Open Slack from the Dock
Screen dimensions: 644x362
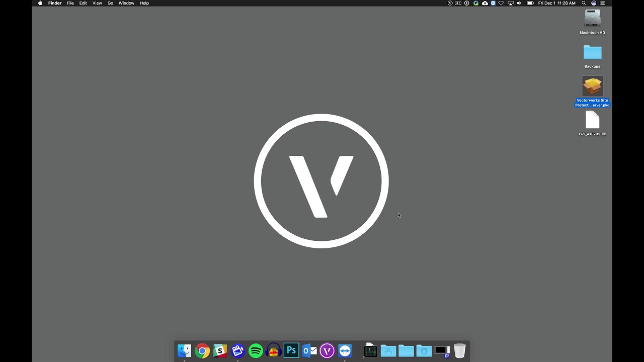[219, 350]
